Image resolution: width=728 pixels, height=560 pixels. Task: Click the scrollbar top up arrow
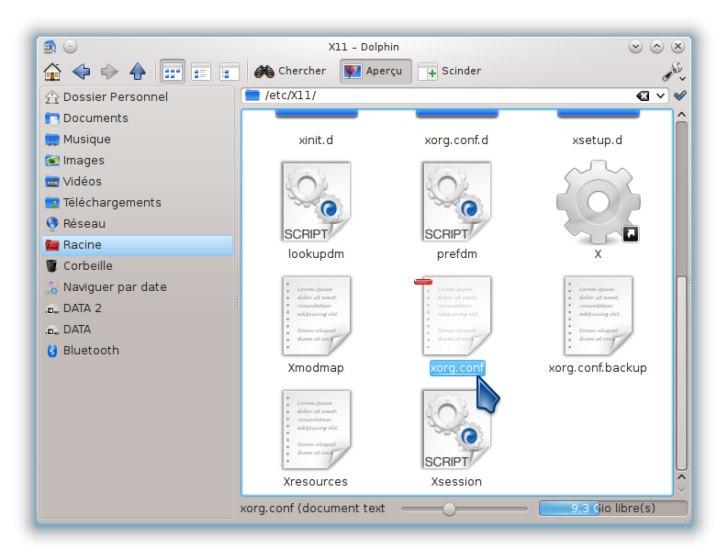coord(681,114)
